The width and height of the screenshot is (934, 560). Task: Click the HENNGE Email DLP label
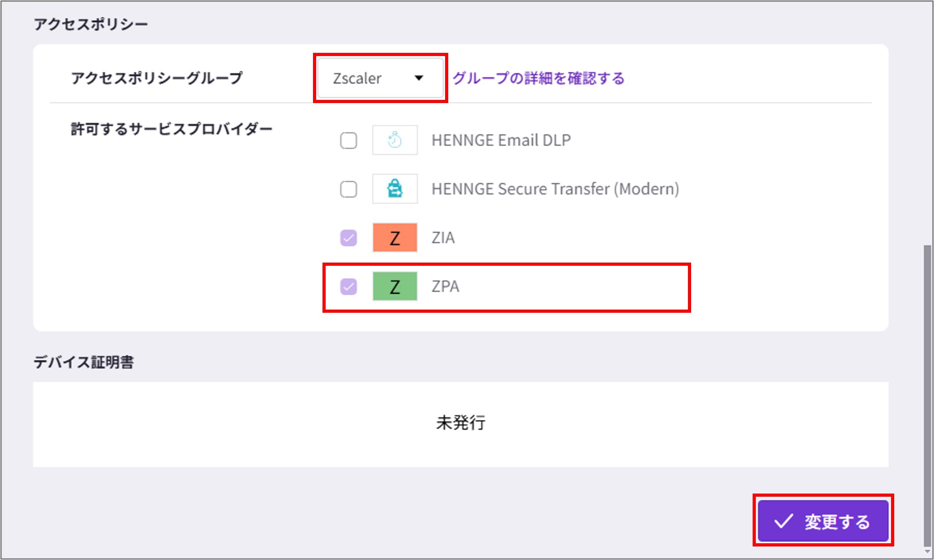pyautogui.click(x=501, y=140)
